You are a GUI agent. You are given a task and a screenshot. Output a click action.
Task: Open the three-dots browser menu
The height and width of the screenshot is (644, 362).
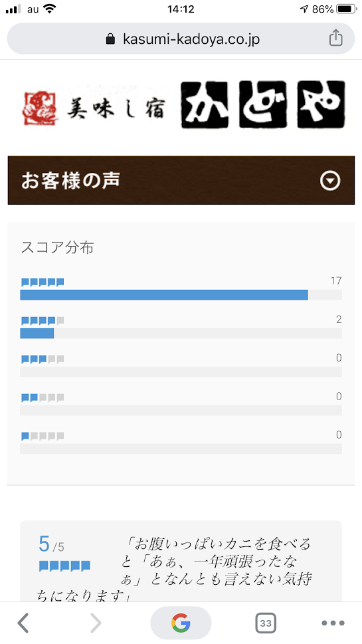pyautogui.click(x=333, y=623)
